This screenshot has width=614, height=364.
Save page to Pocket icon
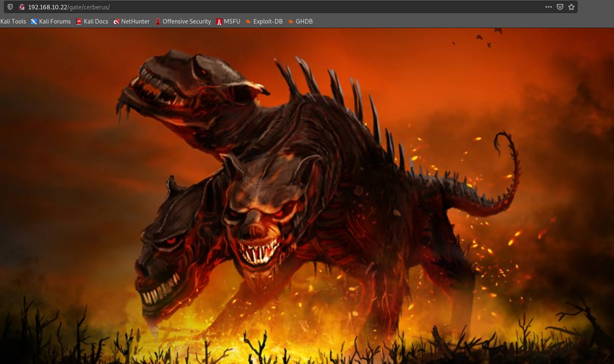pyautogui.click(x=560, y=7)
